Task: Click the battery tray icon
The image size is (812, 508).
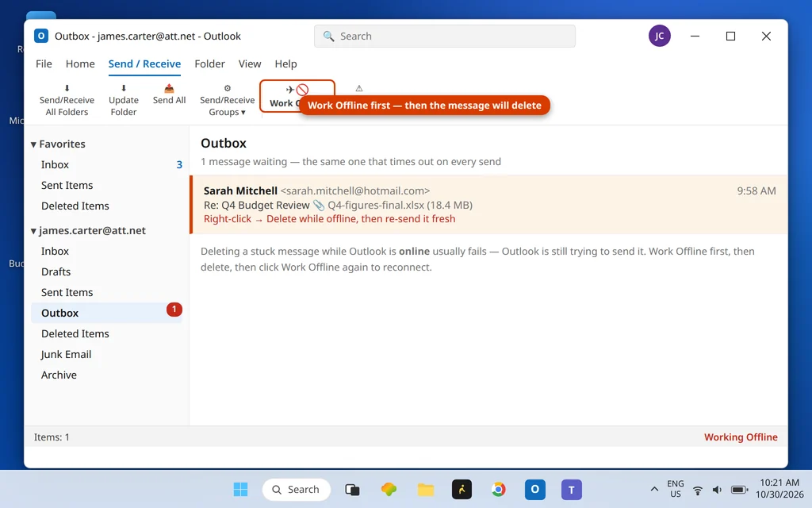Action: coord(739,490)
